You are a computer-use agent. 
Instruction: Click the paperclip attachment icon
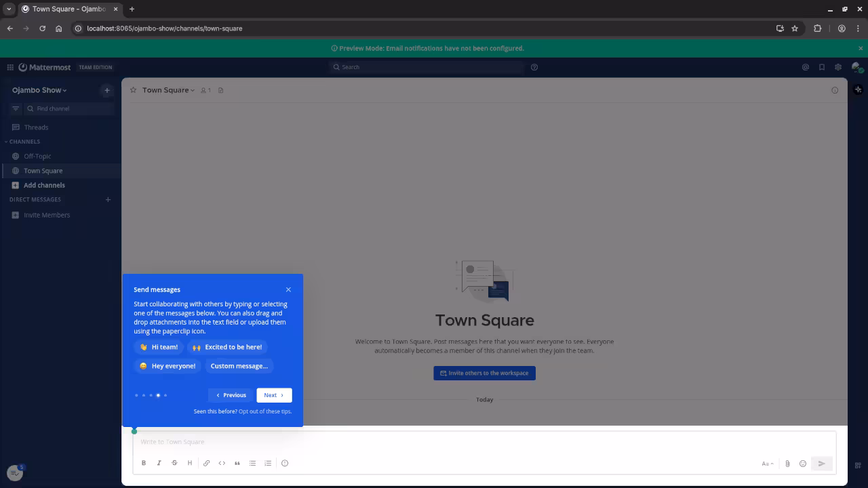[x=787, y=464]
